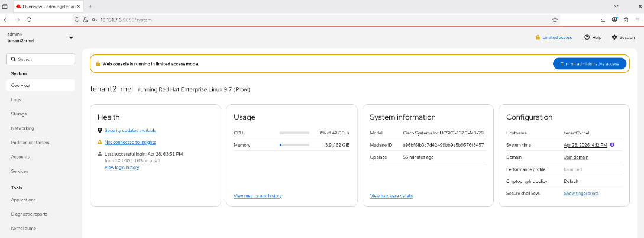Open a new browser tab
This screenshot has width=644, height=238.
click(x=90, y=7)
